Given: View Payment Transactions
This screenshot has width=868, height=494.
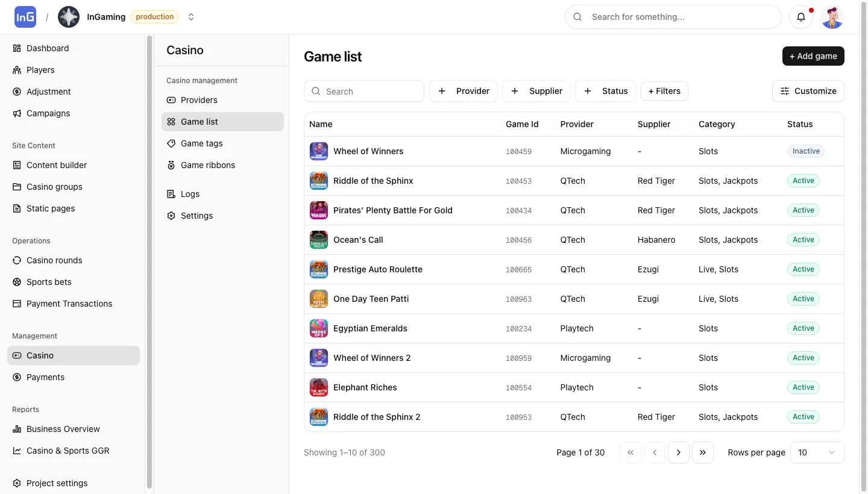Looking at the screenshot, I should 69,304.
